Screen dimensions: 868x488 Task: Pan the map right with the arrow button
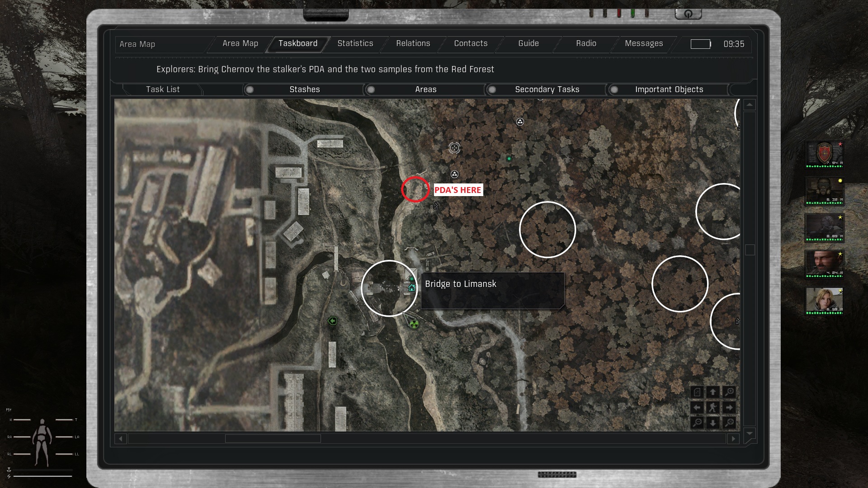tap(729, 407)
